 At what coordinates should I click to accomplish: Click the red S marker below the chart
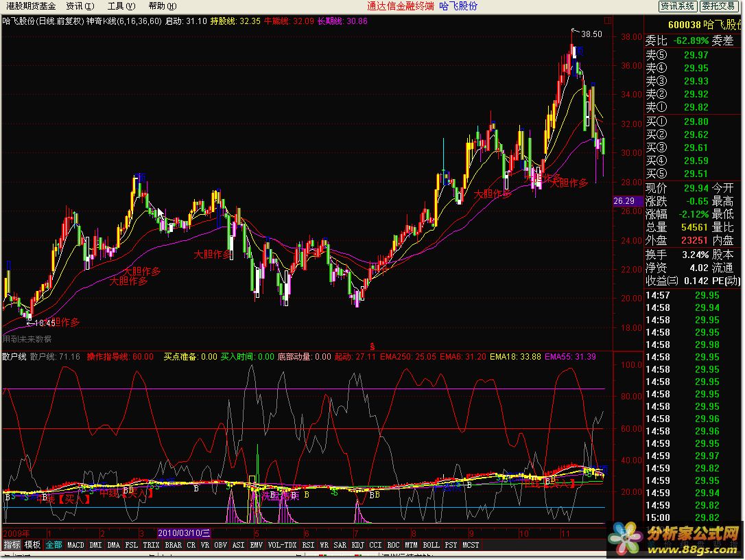coord(372,347)
